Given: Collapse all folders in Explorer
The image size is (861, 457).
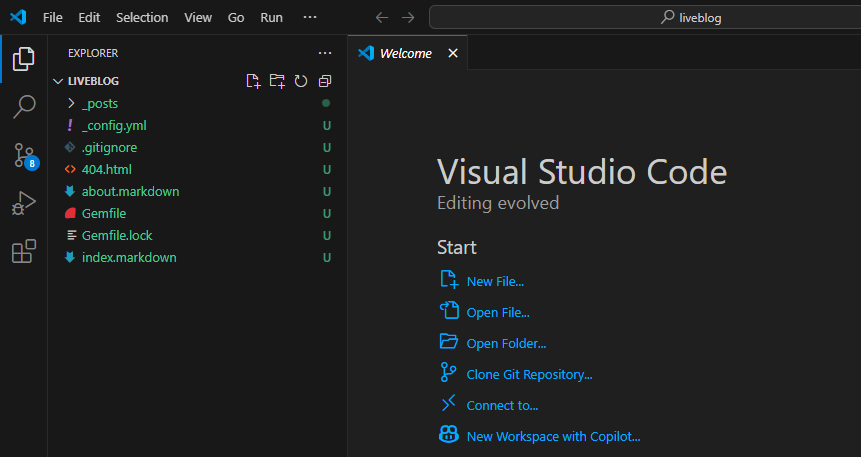Looking at the screenshot, I should pyautogui.click(x=325, y=81).
